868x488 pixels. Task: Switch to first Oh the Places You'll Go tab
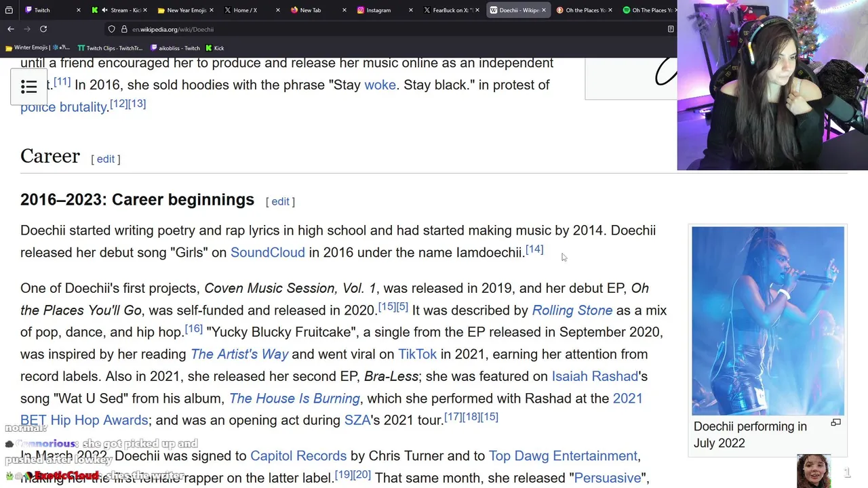pyautogui.click(x=585, y=10)
